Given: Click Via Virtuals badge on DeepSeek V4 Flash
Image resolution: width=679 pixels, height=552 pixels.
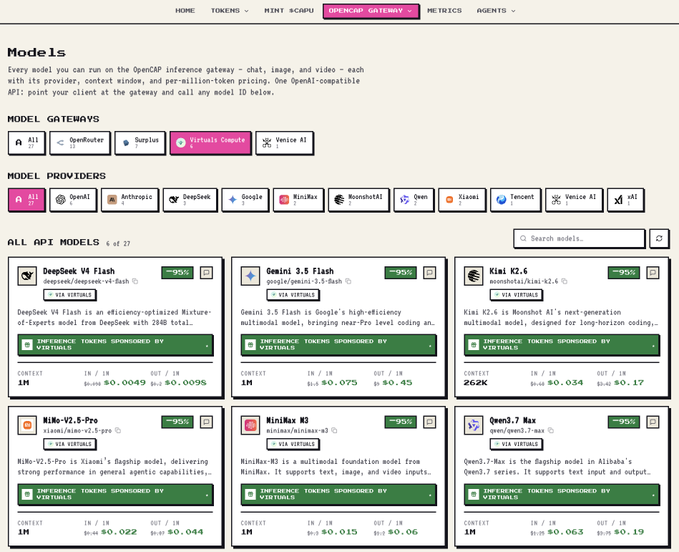Looking at the screenshot, I should click(70, 295).
